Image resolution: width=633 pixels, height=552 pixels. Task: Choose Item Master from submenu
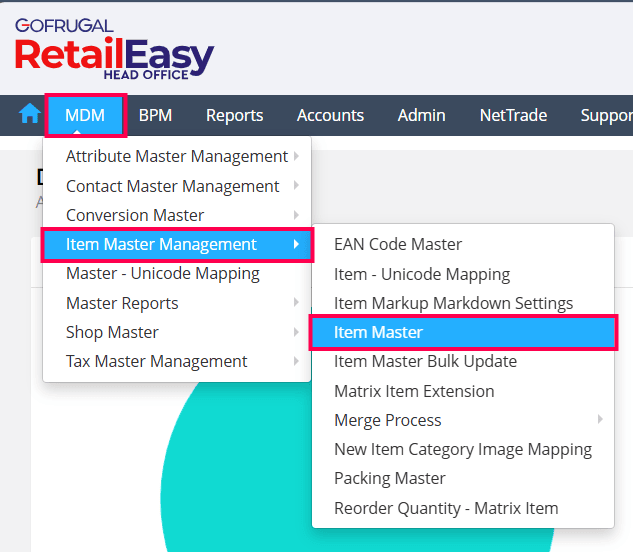tap(463, 332)
